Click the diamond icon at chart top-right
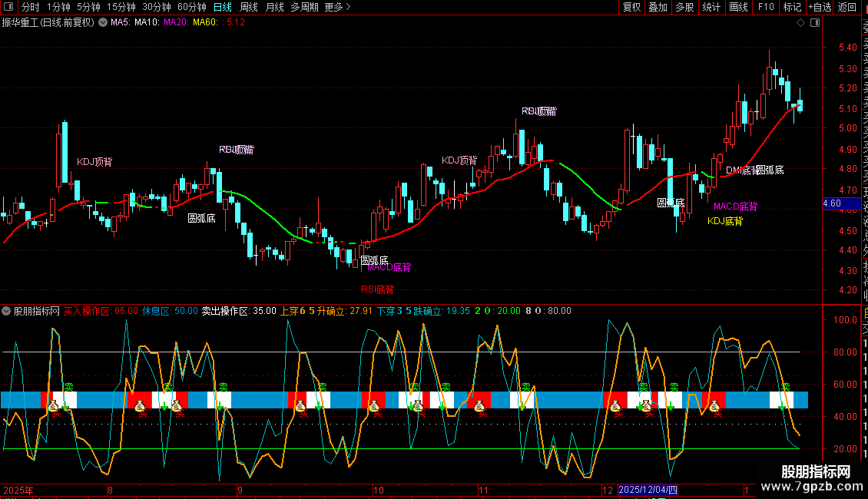 pos(800,23)
